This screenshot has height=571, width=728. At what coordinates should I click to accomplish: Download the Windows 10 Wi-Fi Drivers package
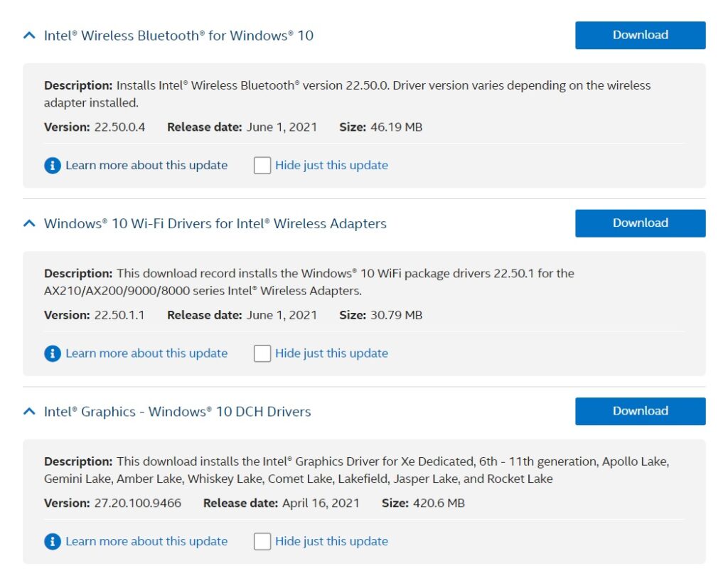point(639,223)
